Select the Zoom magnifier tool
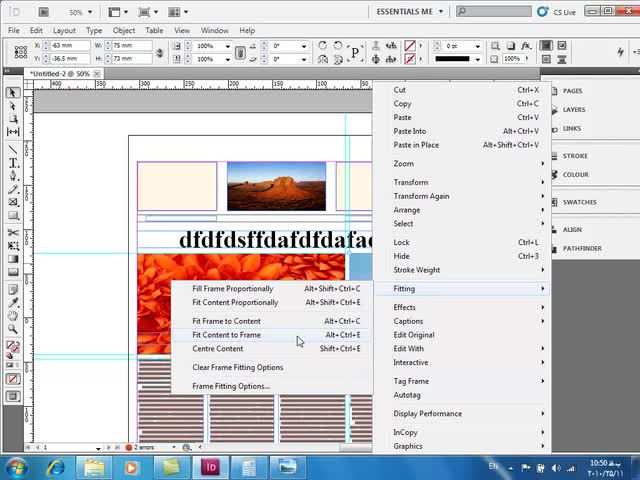This screenshot has height=480, width=640. pyautogui.click(x=13, y=329)
